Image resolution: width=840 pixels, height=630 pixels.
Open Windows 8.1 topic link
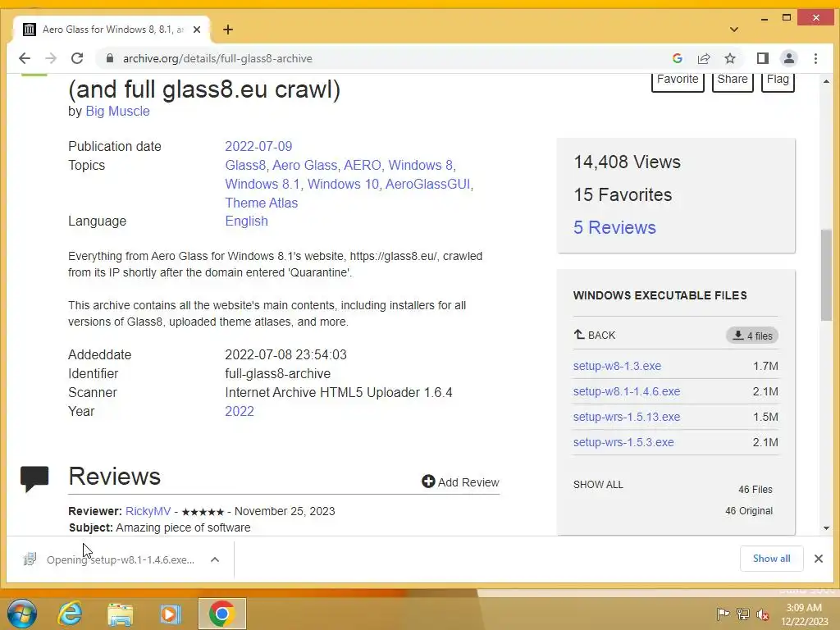coord(262,184)
